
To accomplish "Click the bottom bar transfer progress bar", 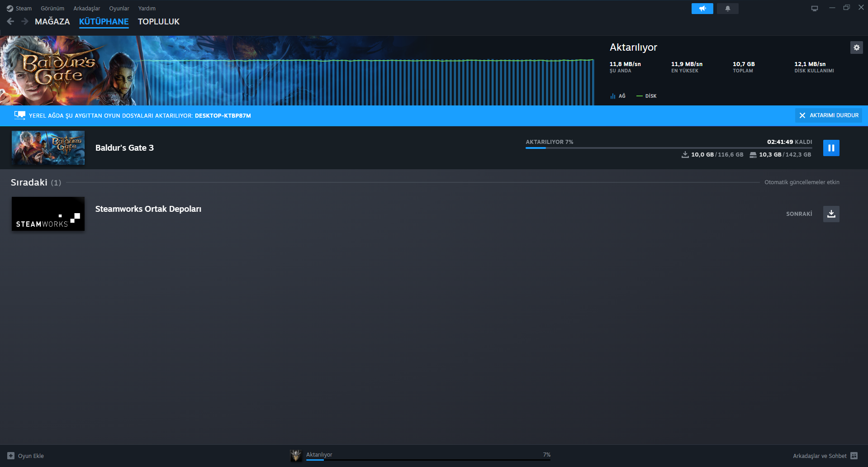I will pos(428,460).
